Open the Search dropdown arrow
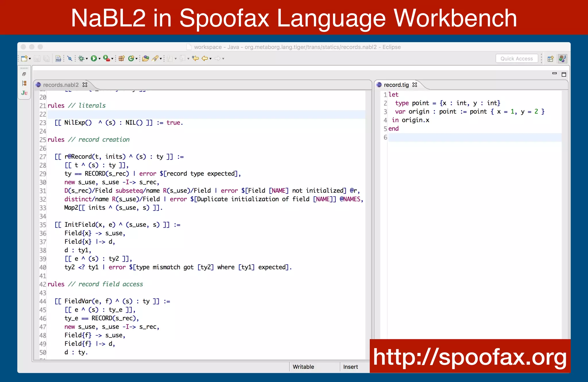 point(161,59)
